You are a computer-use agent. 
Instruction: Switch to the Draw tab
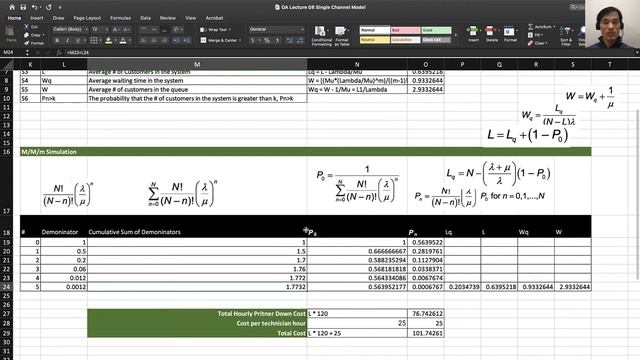click(58, 18)
